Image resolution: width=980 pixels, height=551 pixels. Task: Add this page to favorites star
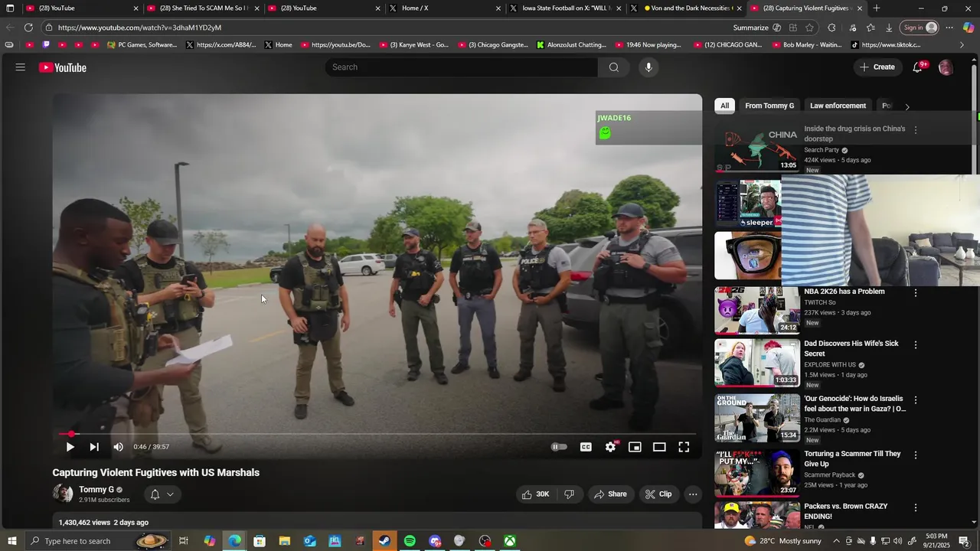click(x=810, y=28)
